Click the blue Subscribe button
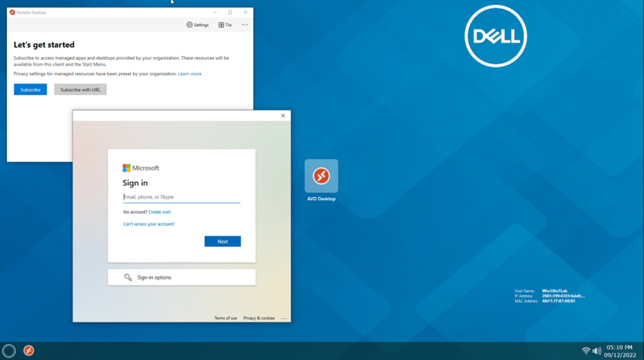The height and width of the screenshot is (360, 644). 30,89
